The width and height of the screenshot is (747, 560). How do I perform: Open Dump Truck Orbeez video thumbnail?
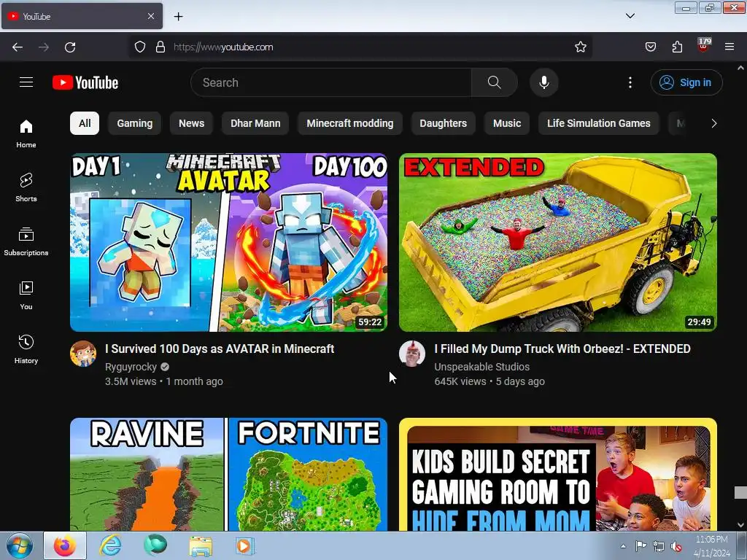(558, 242)
